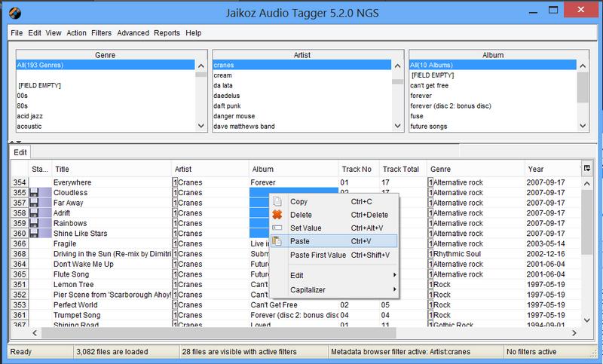
Task: Open the Action menu
Action: (76, 33)
